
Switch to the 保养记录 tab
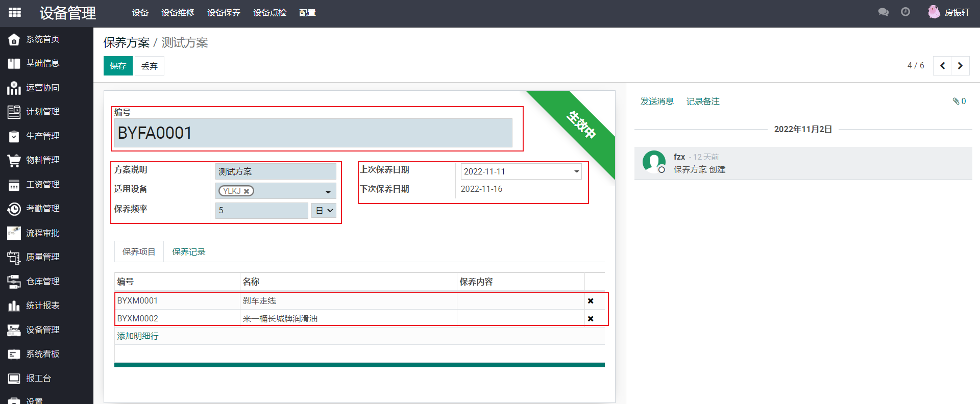point(189,251)
